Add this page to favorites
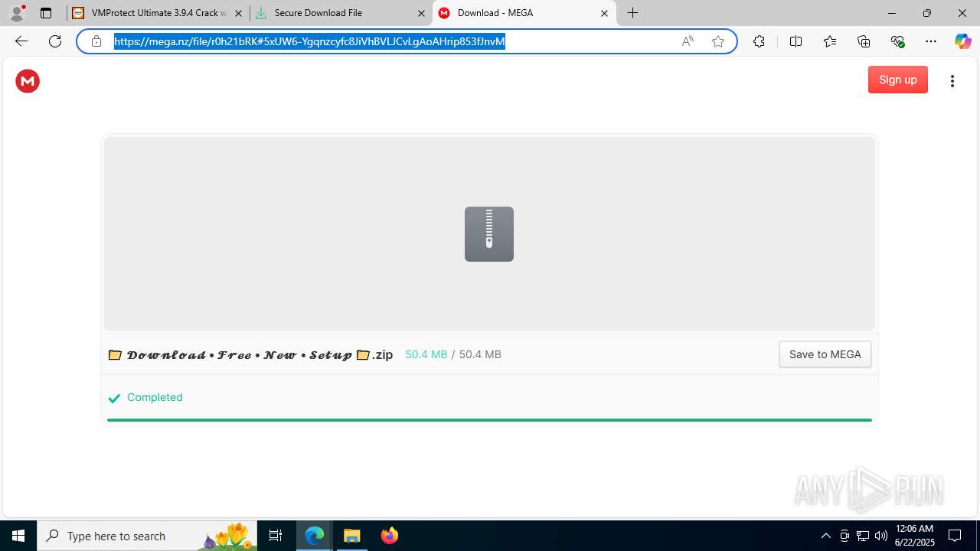The width and height of the screenshot is (980, 551). click(x=718, y=41)
